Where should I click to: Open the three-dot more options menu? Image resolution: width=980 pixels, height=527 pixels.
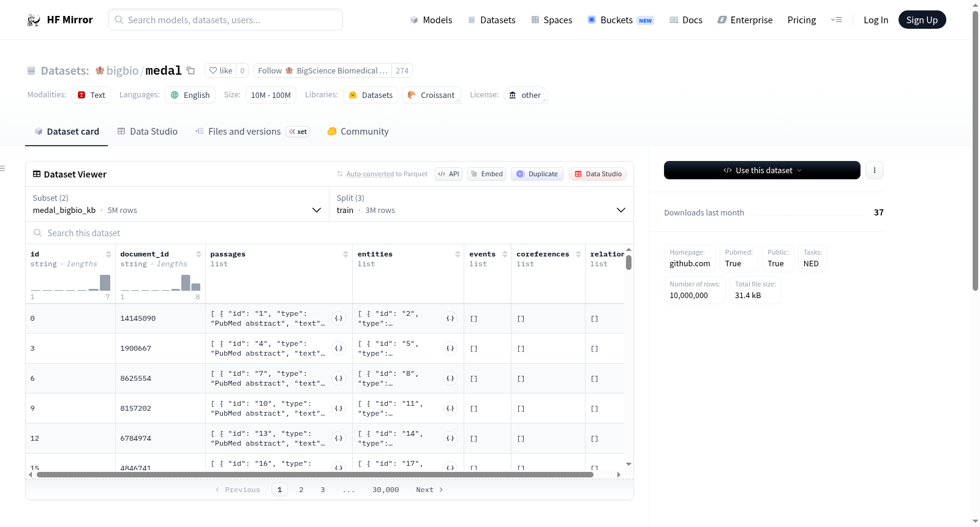point(875,170)
